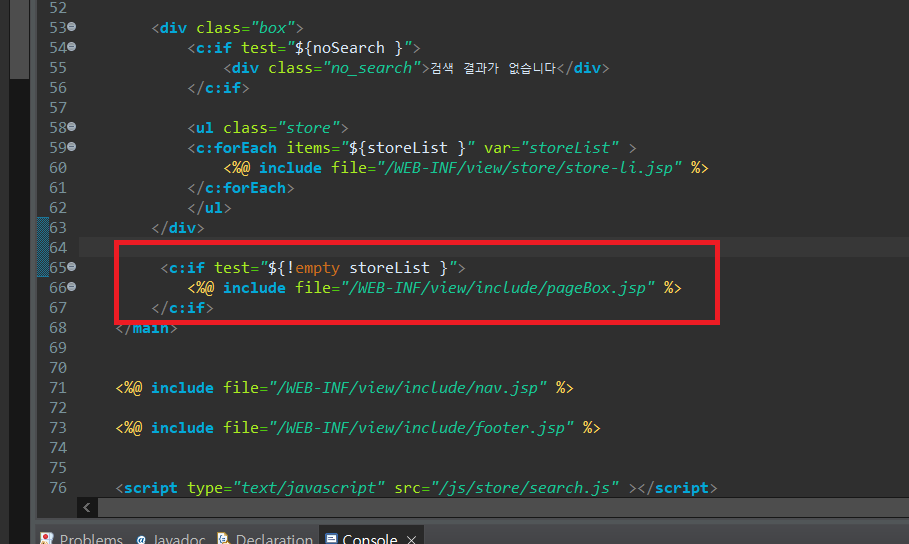Click "no_search" class value on line 55
Image resolution: width=909 pixels, height=544 pixels.
click(x=371, y=68)
